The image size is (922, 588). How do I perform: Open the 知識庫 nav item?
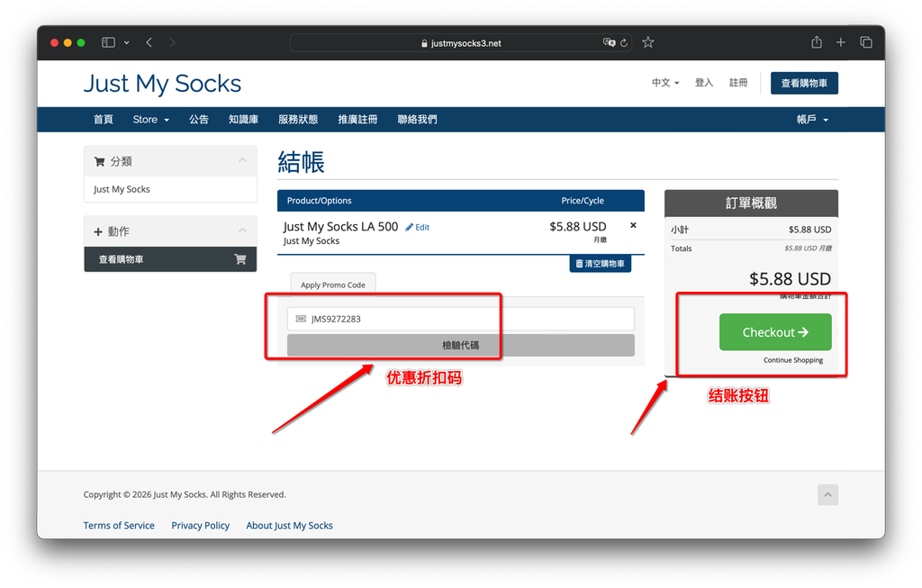coord(243,120)
